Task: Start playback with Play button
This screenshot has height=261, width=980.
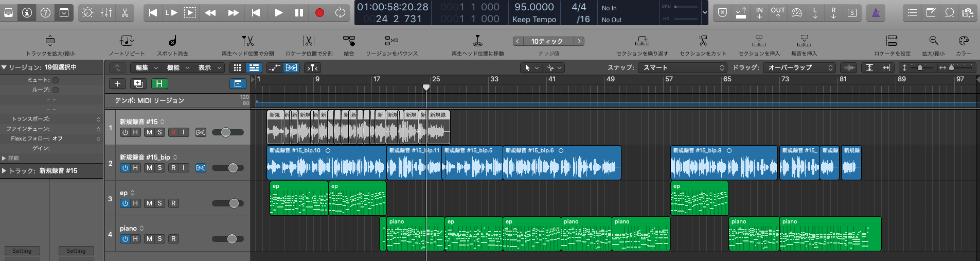Action: pyautogui.click(x=278, y=13)
